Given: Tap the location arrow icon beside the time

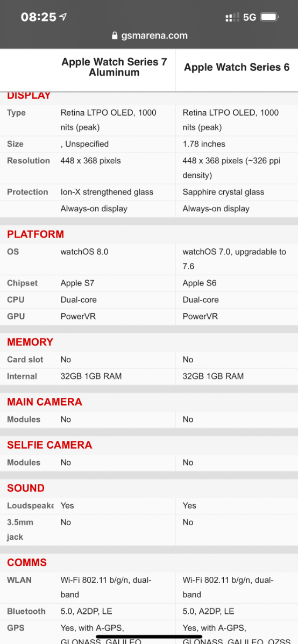Looking at the screenshot, I should coord(63,17).
